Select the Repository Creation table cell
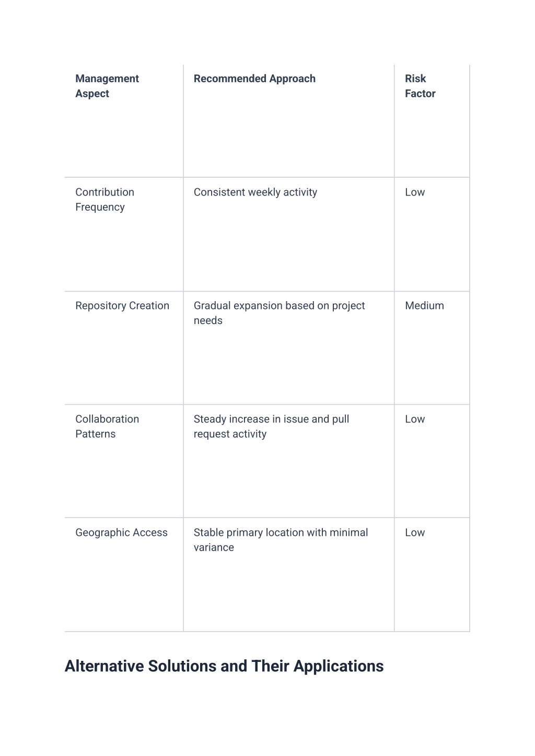This screenshot has width=535, height=756. [122, 306]
